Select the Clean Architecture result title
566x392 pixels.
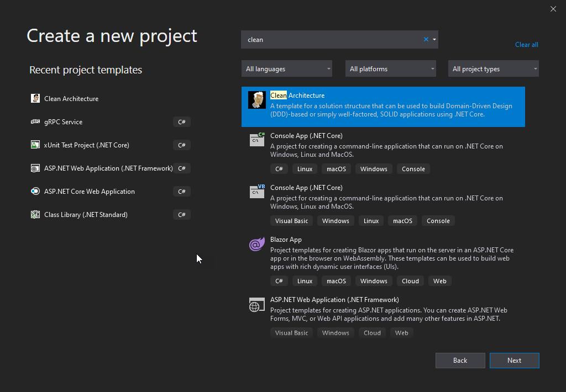point(297,95)
